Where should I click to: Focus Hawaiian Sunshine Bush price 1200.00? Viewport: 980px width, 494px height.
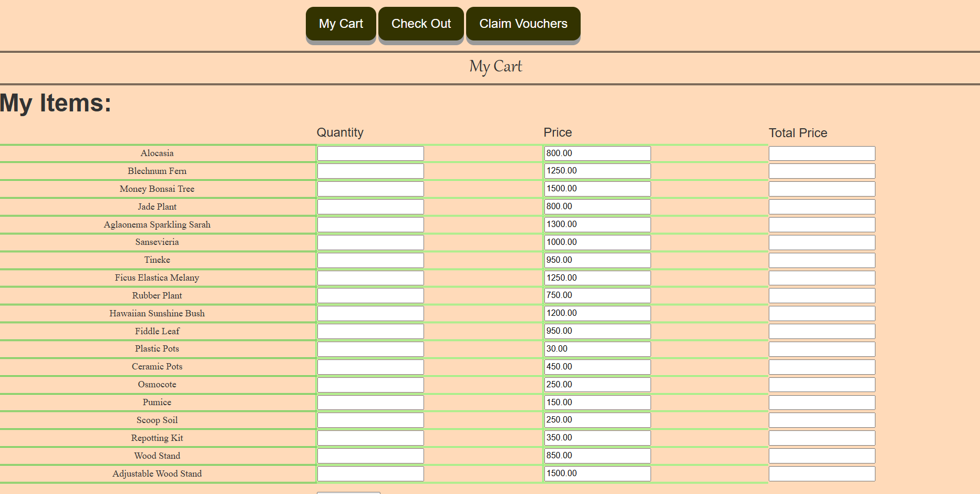pos(597,313)
